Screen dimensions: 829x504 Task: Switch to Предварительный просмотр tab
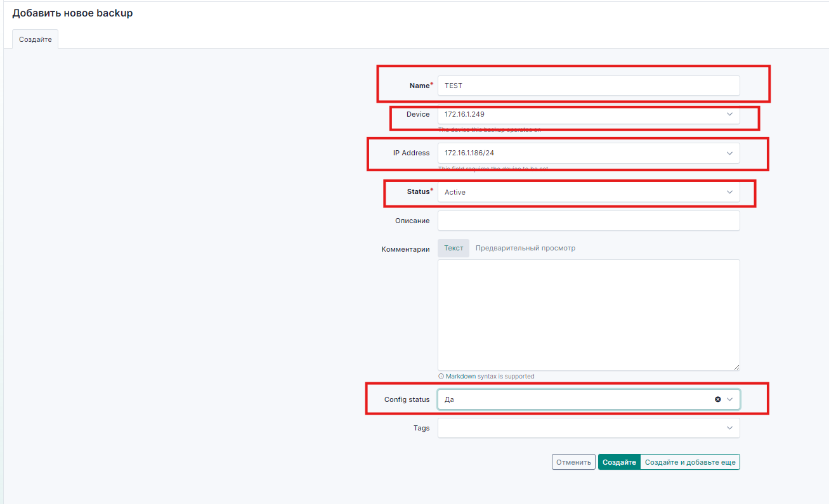525,248
